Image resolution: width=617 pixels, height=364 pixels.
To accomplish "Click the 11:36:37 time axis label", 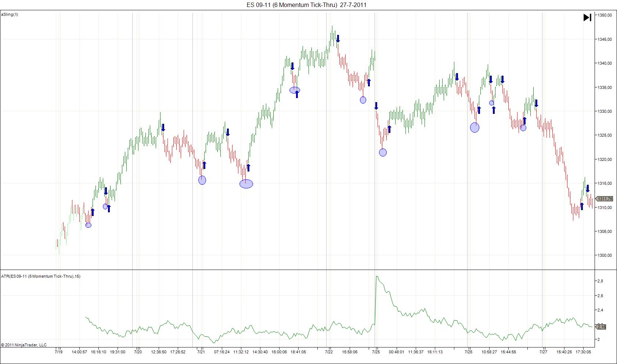I will point(416,352).
